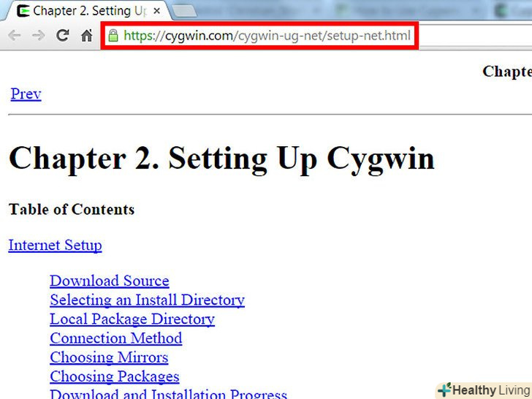Open the Download Source link

click(110, 281)
